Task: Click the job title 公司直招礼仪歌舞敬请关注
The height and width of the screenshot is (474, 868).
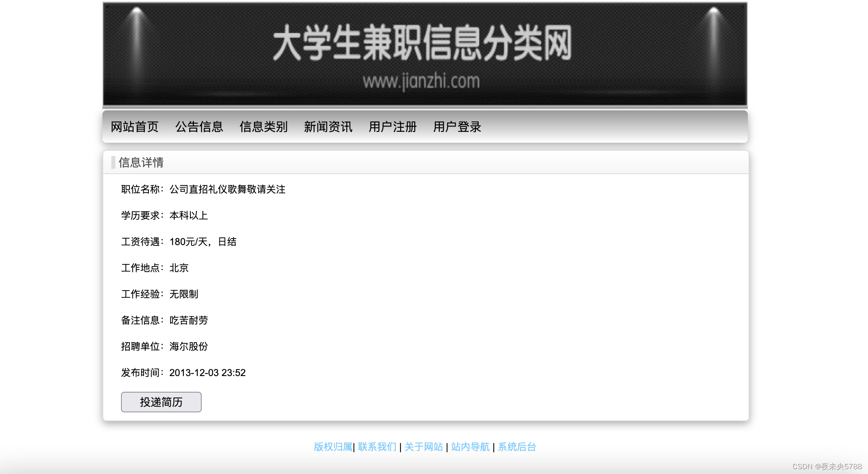Action: (x=227, y=189)
